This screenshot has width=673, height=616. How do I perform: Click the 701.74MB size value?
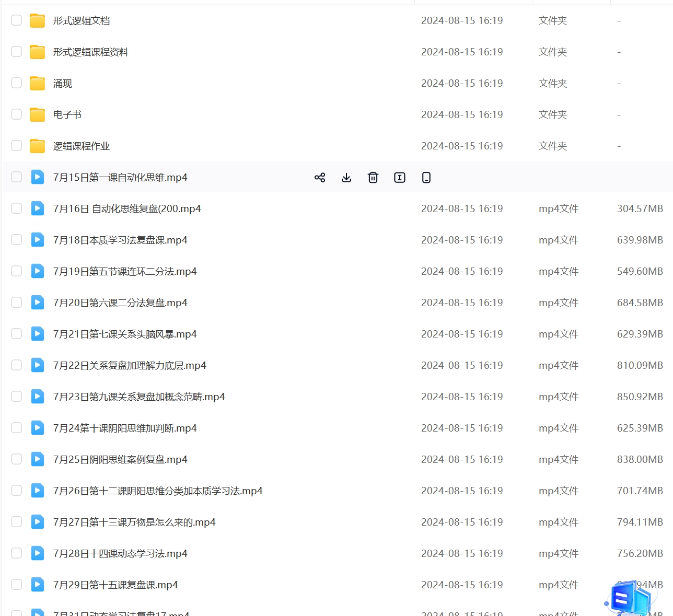pyautogui.click(x=640, y=491)
